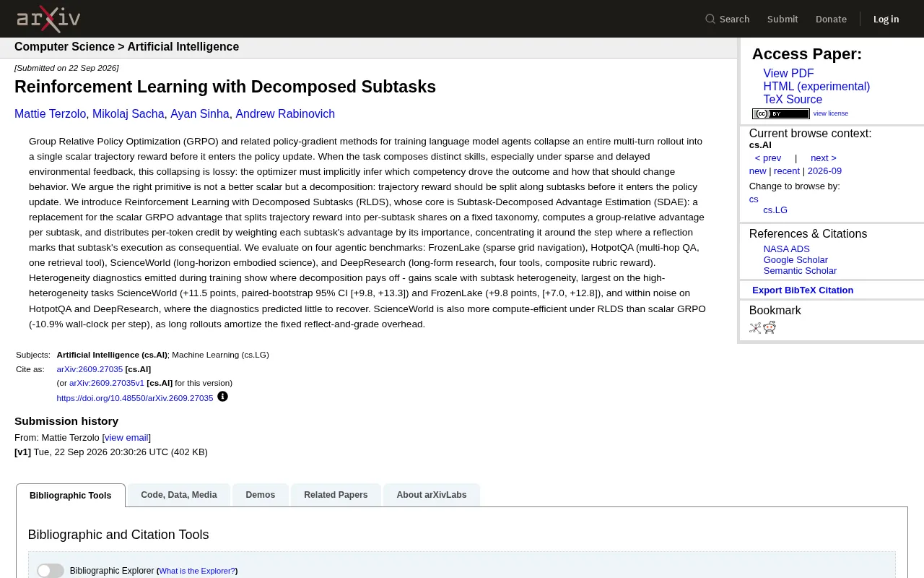The image size is (924, 578).
Task: Open the Demos tab
Action: [x=261, y=495]
